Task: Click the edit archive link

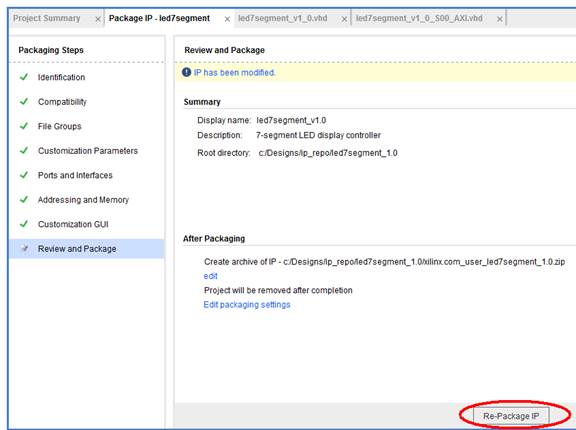Action: [x=210, y=276]
